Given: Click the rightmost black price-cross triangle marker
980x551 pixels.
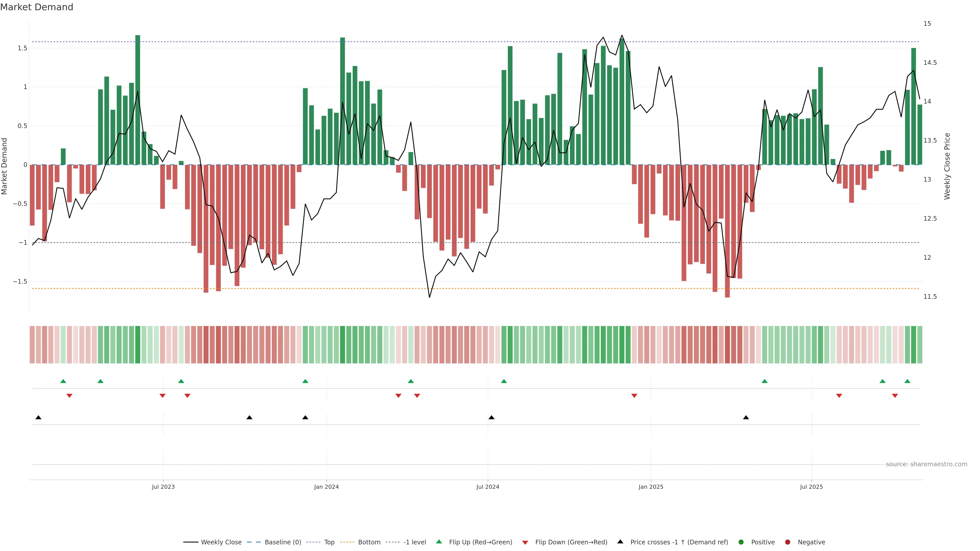Looking at the screenshot, I should pos(746,418).
